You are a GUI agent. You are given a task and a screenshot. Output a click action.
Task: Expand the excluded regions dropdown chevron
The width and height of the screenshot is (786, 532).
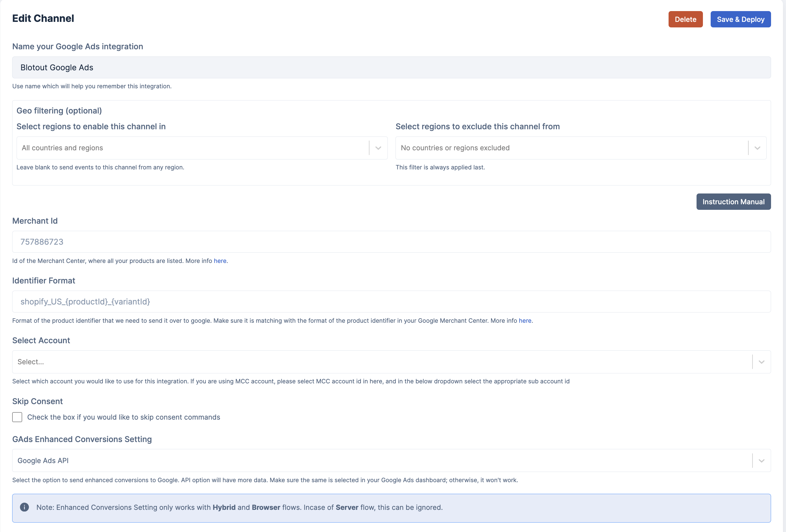pos(757,148)
